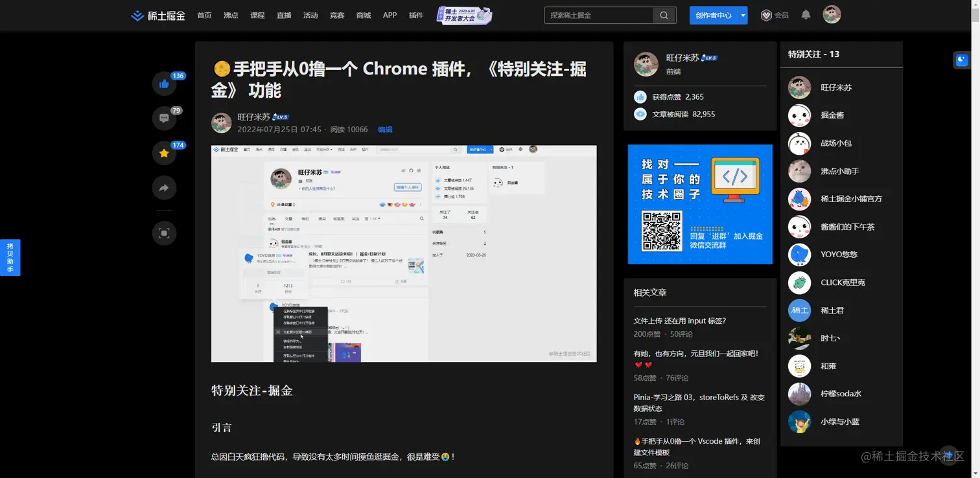This screenshot has width=980, height=478.
Task: Like the article with thumbs-up icon
Action: coord(164,84)
